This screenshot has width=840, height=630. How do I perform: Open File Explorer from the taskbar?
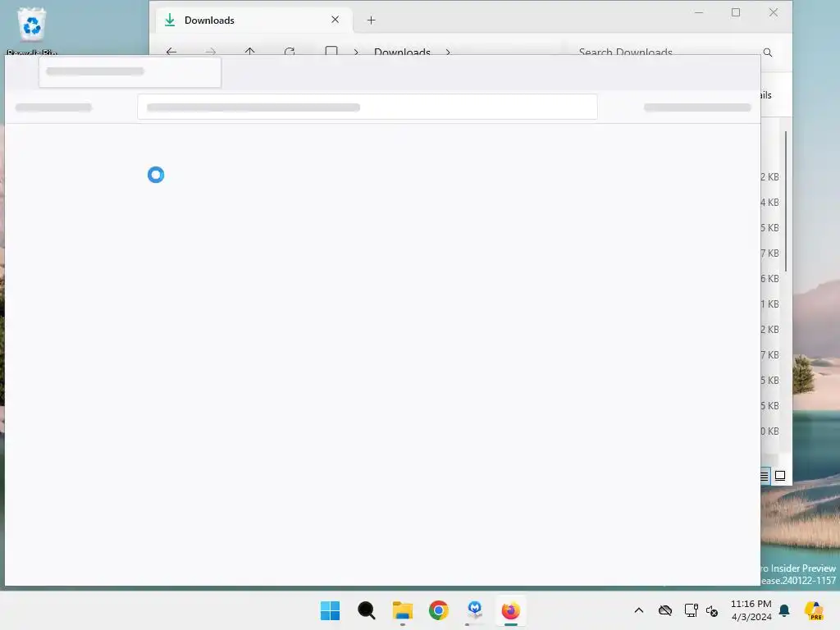(402, 610)
